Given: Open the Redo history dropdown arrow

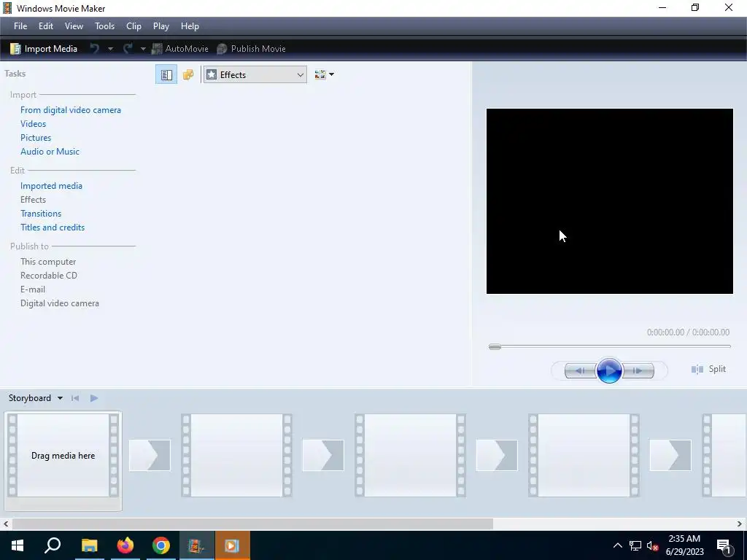Looking at the screenshot, I should [143, 49].
